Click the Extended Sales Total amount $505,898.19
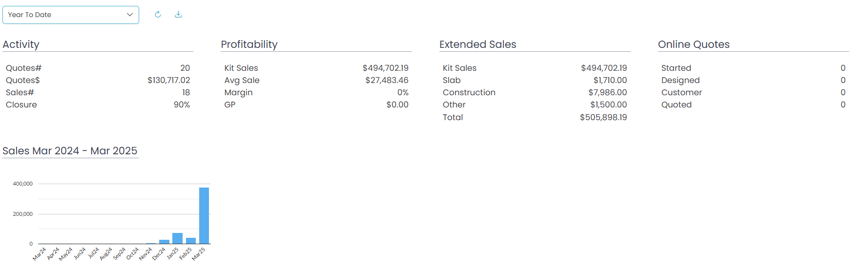Screen dimensions: 868x273 coord(603,117)
